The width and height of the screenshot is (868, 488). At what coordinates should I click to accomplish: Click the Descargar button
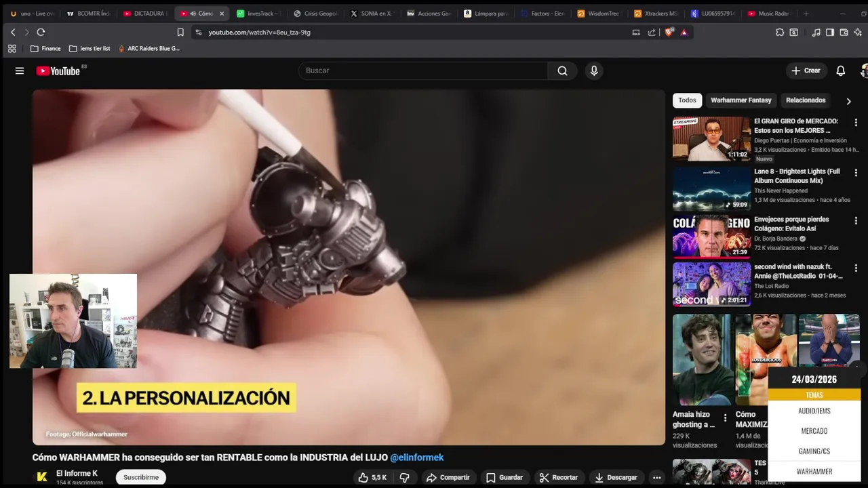click(x=616, y=477)
